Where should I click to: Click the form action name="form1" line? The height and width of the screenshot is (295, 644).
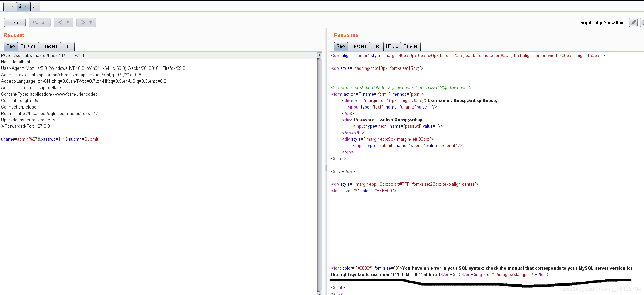click(378, 94)
